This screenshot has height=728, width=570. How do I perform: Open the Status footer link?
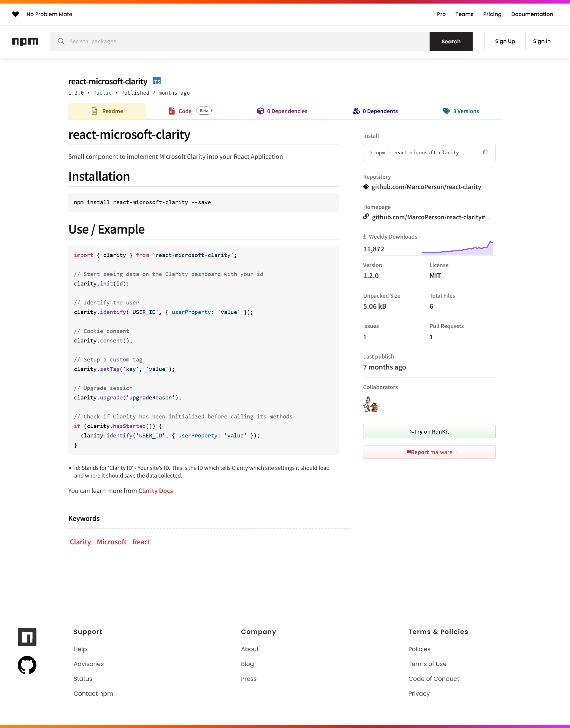point(83,679)
